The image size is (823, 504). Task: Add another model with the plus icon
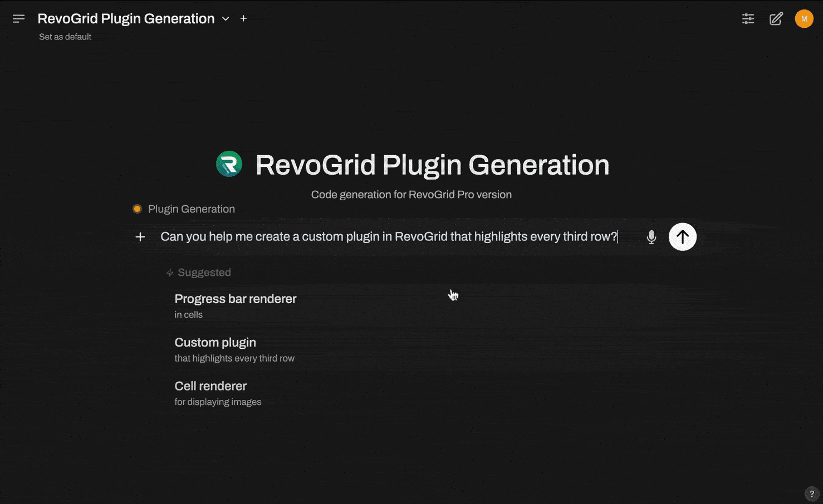tap(243, 19)
